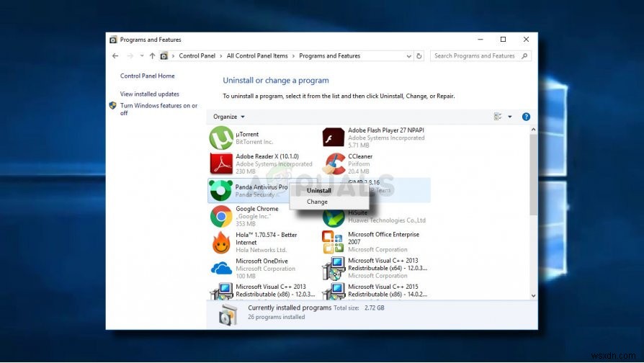Close the Programs and Features window
Image resolution: width=644 pixels, height=363 pixels.
point(526,40)
